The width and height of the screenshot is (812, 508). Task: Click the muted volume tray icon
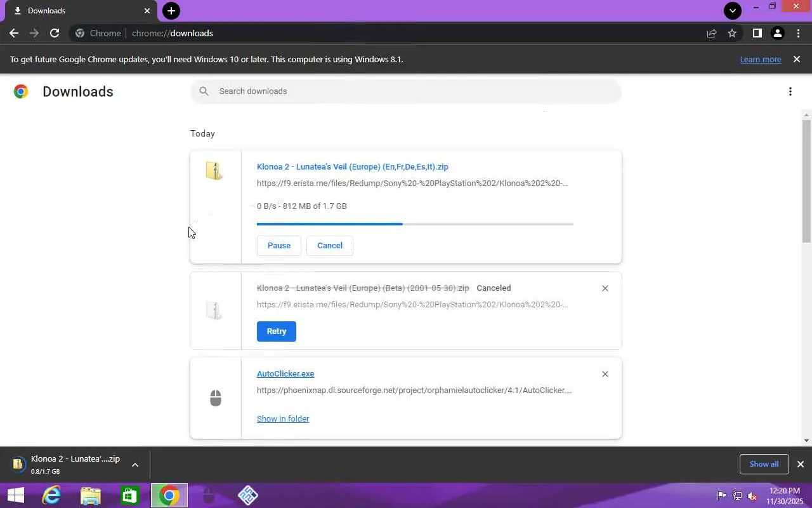(752, 496)
